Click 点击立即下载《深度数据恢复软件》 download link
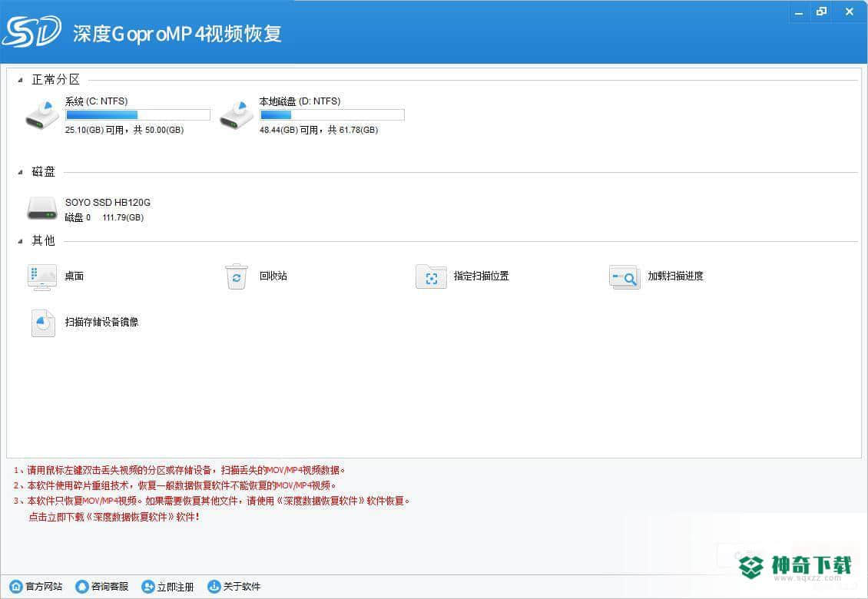This screenshot has height=599, width=868. (114, 517)
